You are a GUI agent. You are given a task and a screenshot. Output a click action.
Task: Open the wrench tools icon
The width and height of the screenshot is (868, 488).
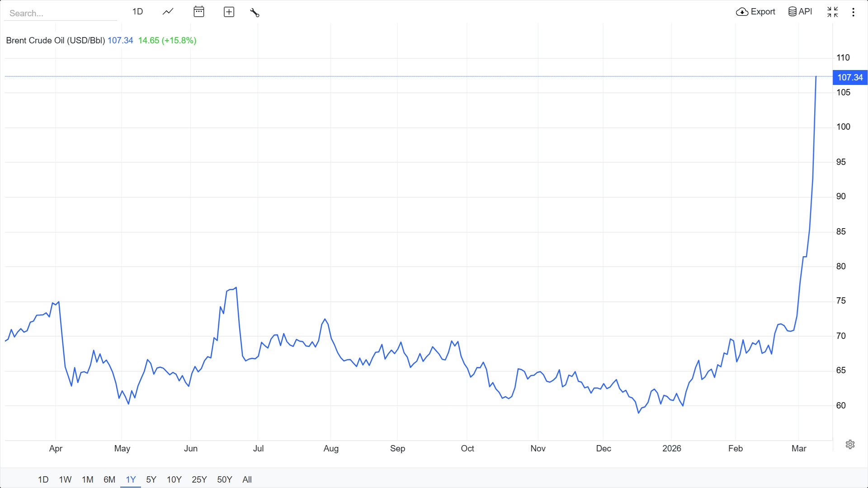(x=255, y=12)
